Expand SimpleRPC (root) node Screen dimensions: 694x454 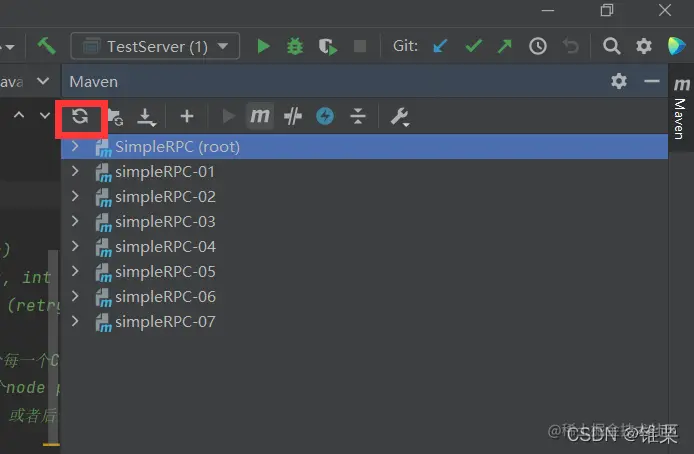75,146
